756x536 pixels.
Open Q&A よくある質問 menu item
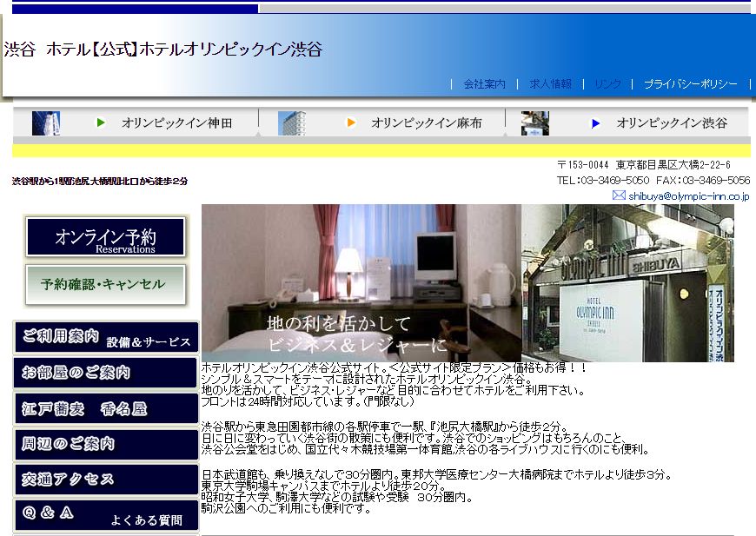tap(106, 515)
